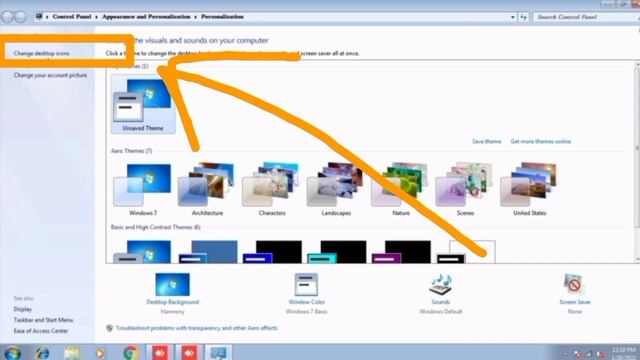Apply the Landscapes theme
Screen dimensions: 640x360
(x=336, y=190)
